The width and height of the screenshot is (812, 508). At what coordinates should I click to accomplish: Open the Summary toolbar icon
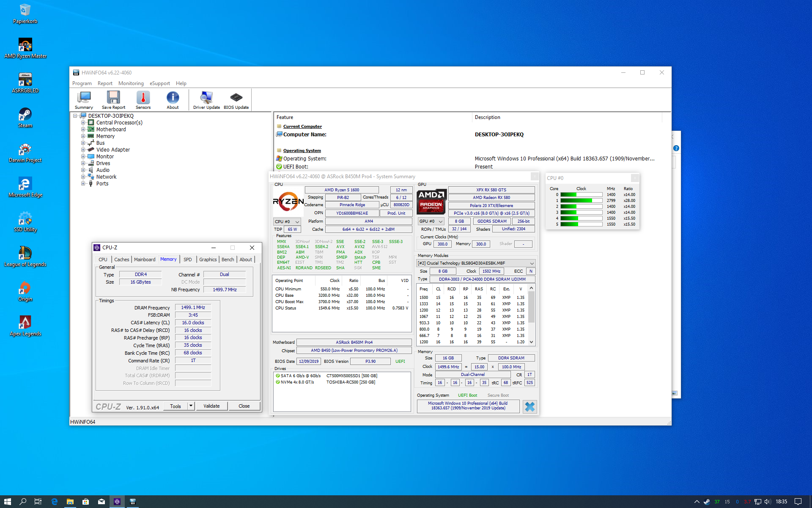(x=84, y=100)
